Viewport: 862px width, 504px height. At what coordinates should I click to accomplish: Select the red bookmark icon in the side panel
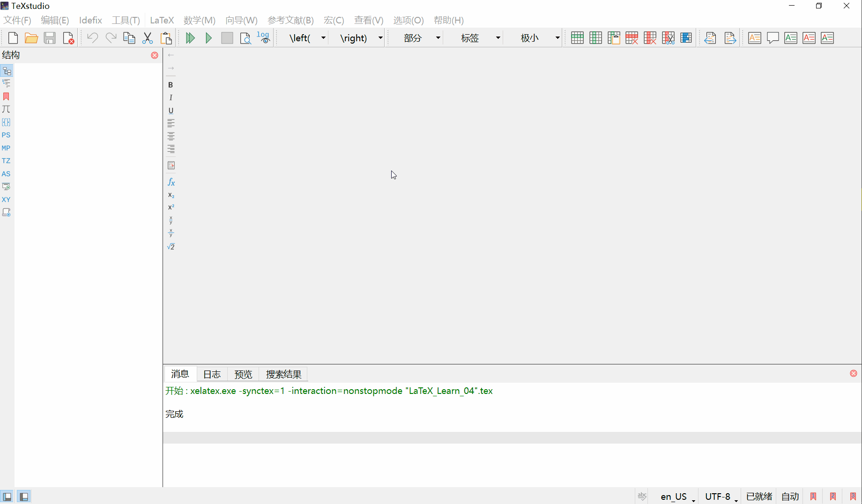coord(6,96)
